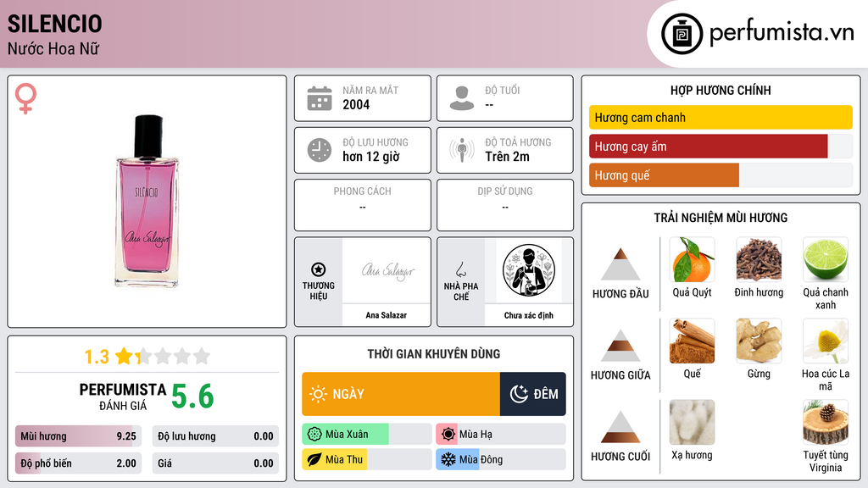Open the Silencio perfume bottle image

coord(147,202)
